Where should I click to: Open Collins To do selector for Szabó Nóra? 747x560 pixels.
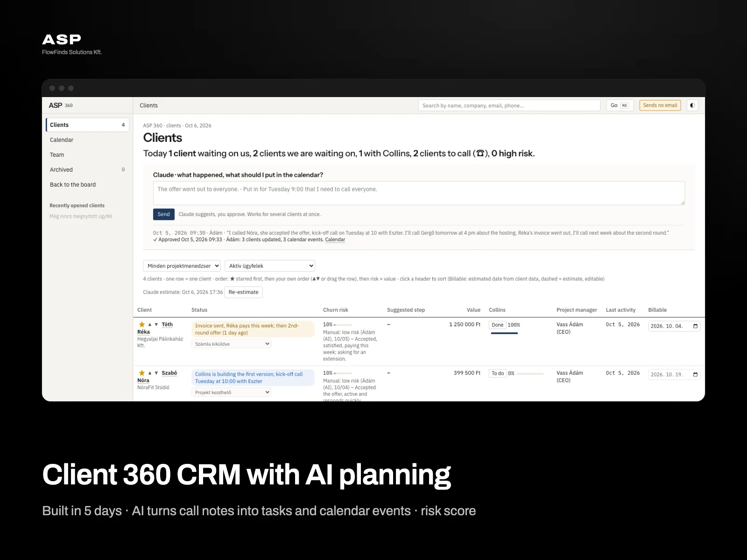point(498,373)
